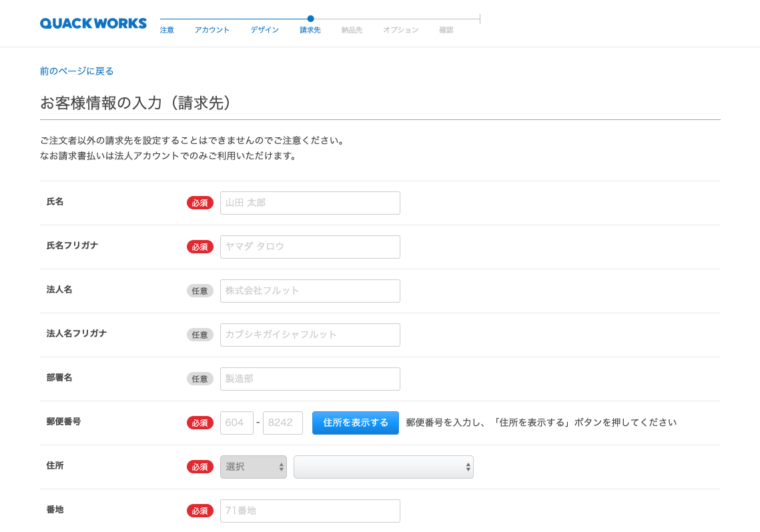Screen dimensions: 760x532
Task: Click the 株式会社フルット company name field
Action: coord(310,291)
